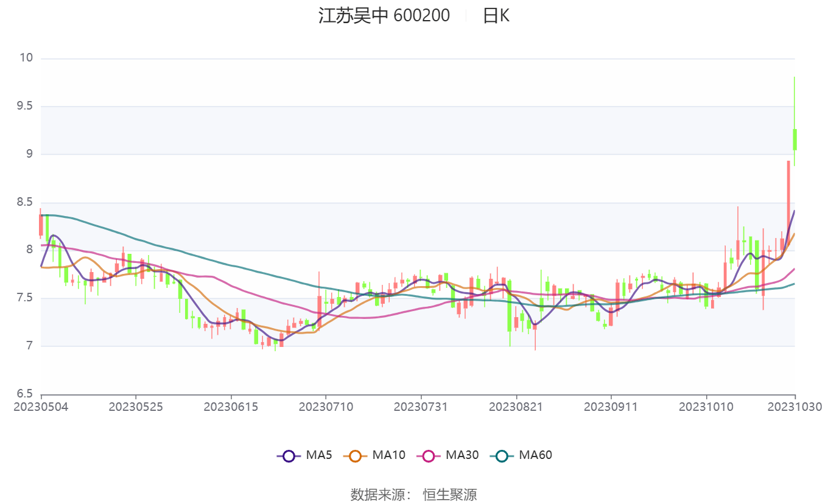Toggle the MA5 legend series
The width and height of the screenshot is (828, 504).
coord(304,455)
